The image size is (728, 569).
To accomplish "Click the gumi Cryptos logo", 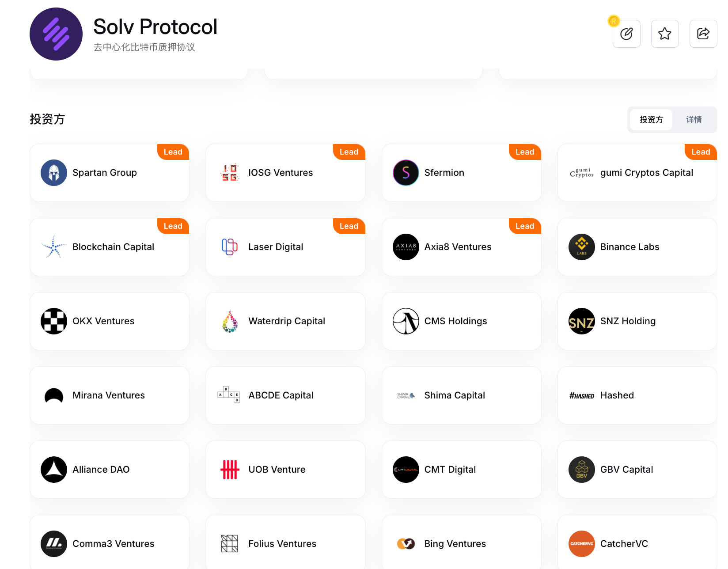I will pos(582,173).
